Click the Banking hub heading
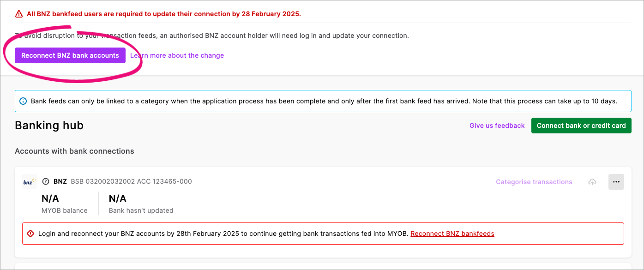This screenshot has width=644, height=270. 49,125
